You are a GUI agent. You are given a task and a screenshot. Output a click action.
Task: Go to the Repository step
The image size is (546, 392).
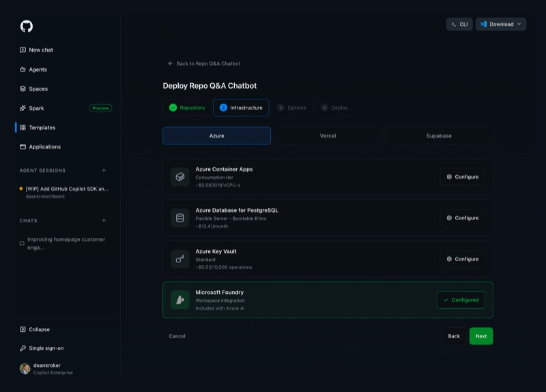click(x=187, y=108)
